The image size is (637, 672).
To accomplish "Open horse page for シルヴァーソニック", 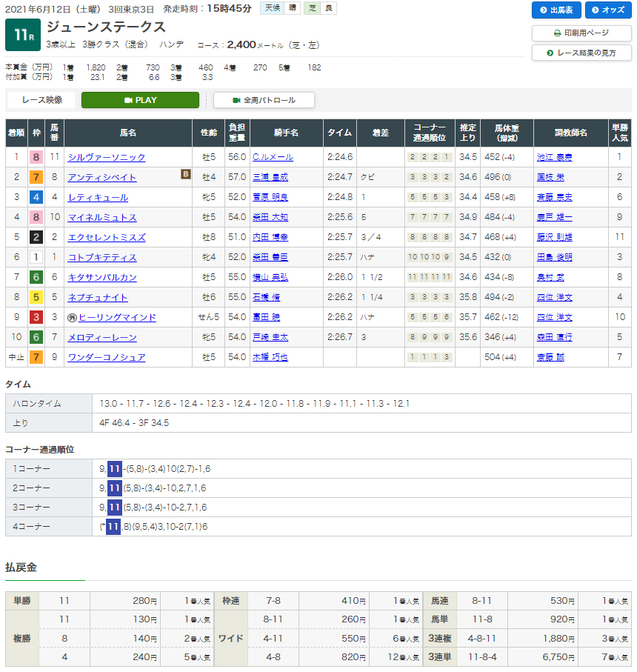I will pos(107,157).
